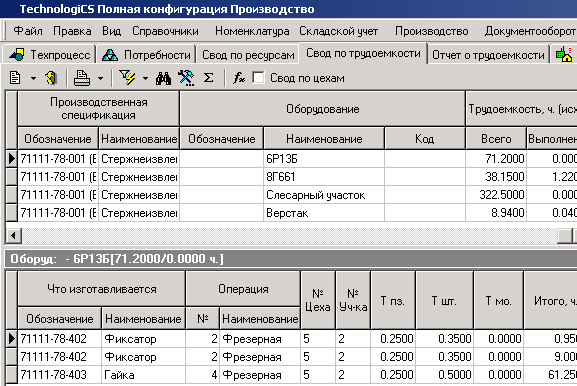This screenshot has height=386, width=577.
Task: Click the binoculars search icon
Action: pos(163,78)
